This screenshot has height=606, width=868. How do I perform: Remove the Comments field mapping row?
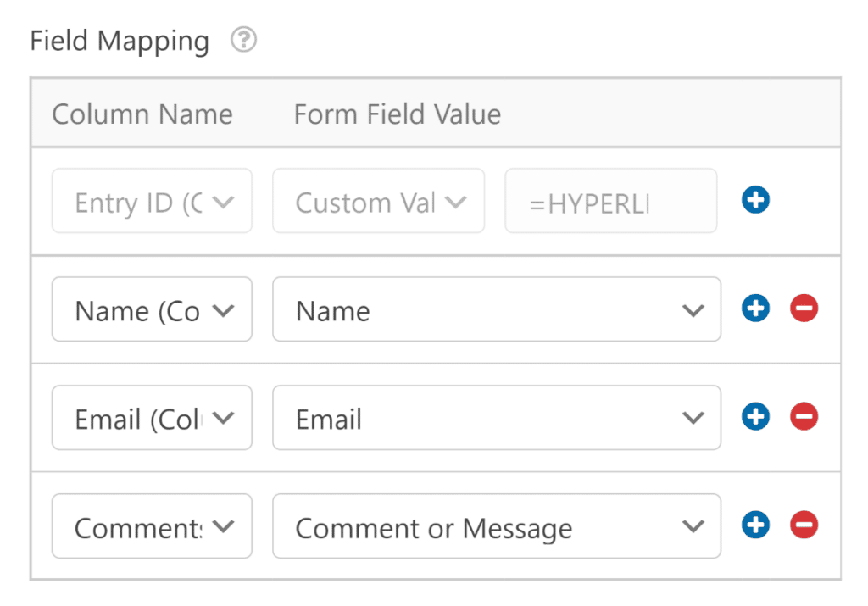pyautogui.click(x=804, y=525)
